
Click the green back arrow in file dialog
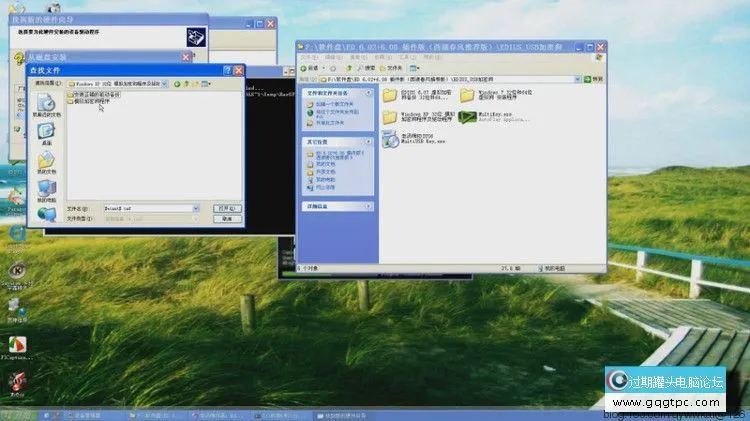[179, 84]
